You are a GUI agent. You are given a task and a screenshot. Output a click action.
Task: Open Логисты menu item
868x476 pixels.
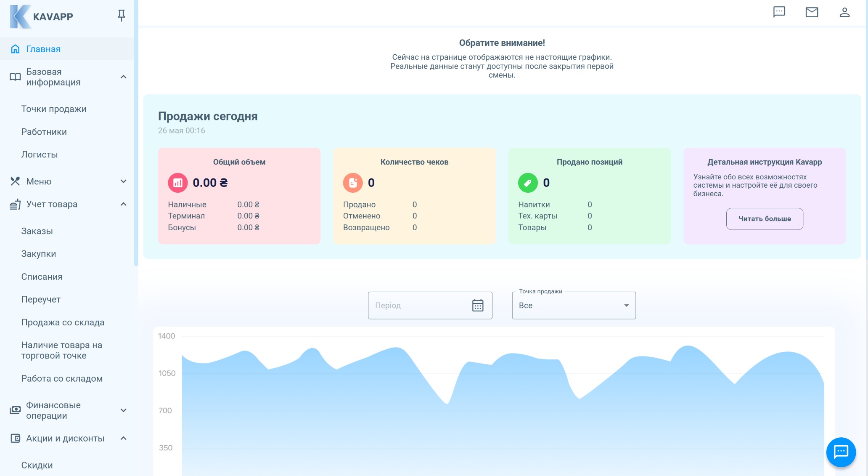(40, 154)
